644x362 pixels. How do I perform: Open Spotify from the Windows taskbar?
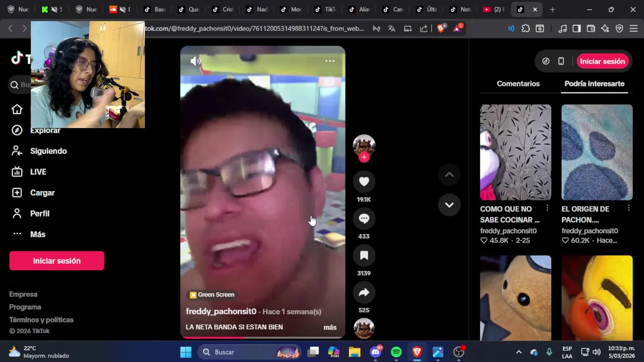(396, 352)
